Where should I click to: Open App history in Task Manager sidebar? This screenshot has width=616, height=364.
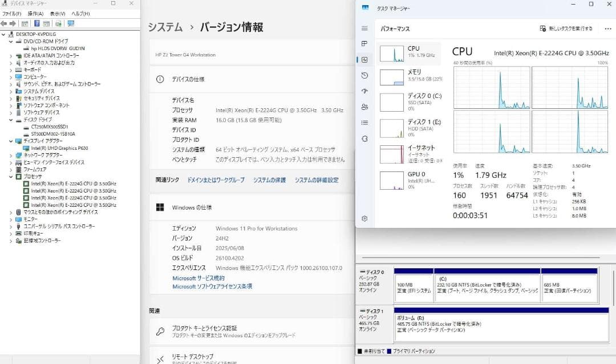point(364,75)
